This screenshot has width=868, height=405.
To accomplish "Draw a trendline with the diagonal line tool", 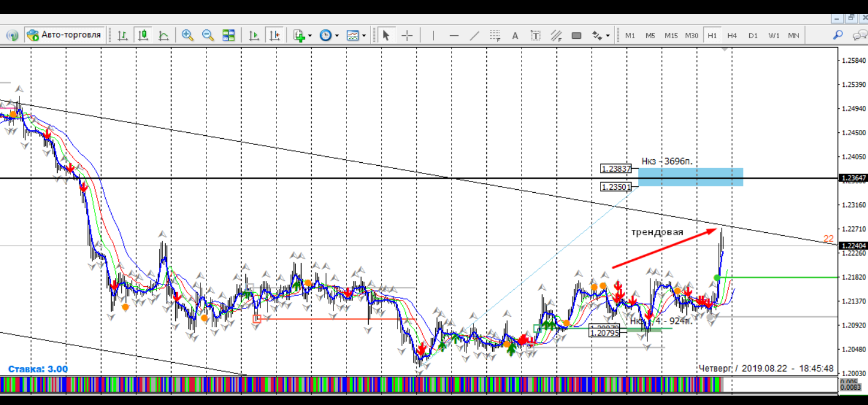I will (475, 36).
